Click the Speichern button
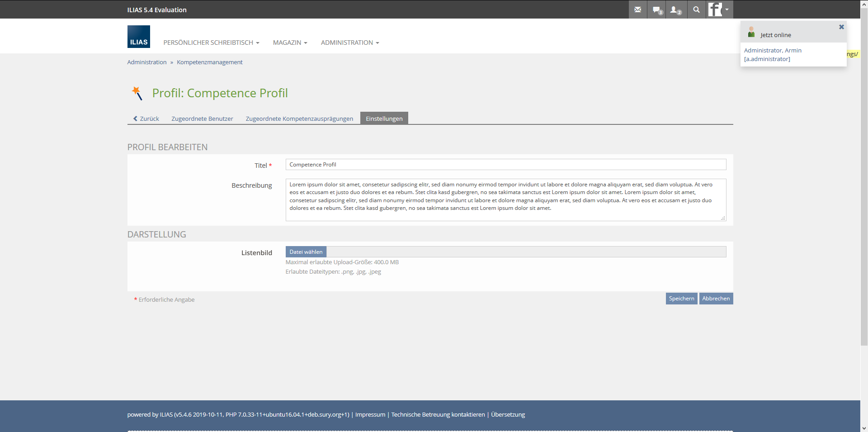The width and height of the screenshot is (868, 432). tap(681, 299)
